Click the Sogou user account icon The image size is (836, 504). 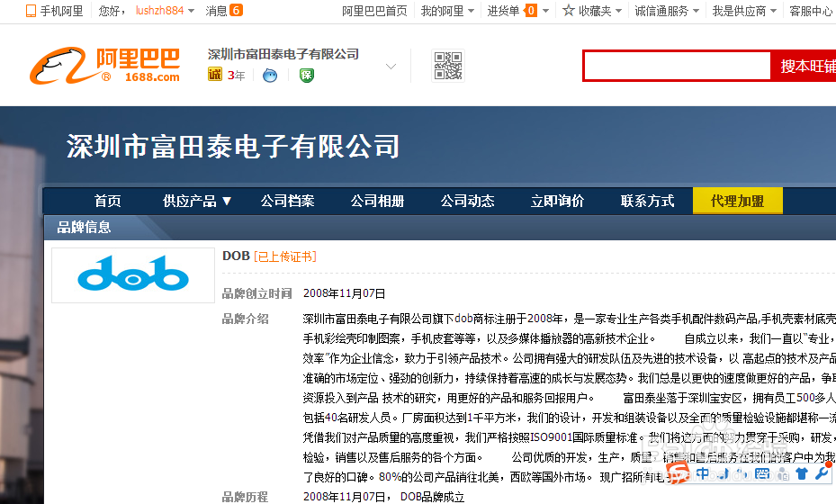click(x=783, y=473)
